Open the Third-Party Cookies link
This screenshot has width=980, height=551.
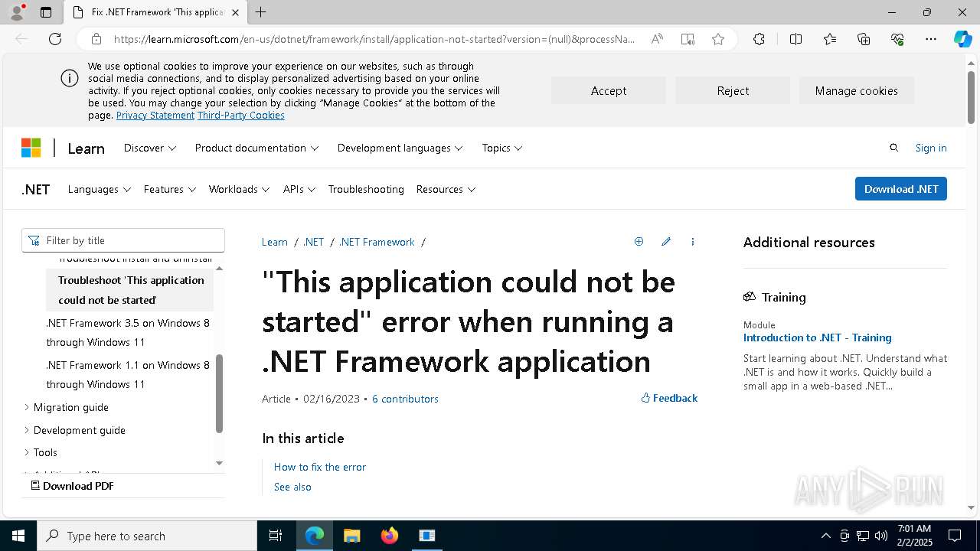pyautogui.click(x=241, y=115)
